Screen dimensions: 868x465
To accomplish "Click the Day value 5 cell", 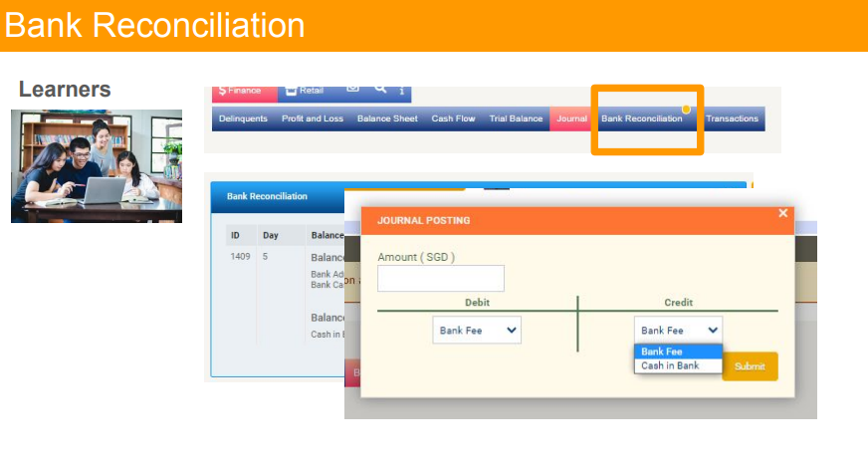I will (265, 256).
